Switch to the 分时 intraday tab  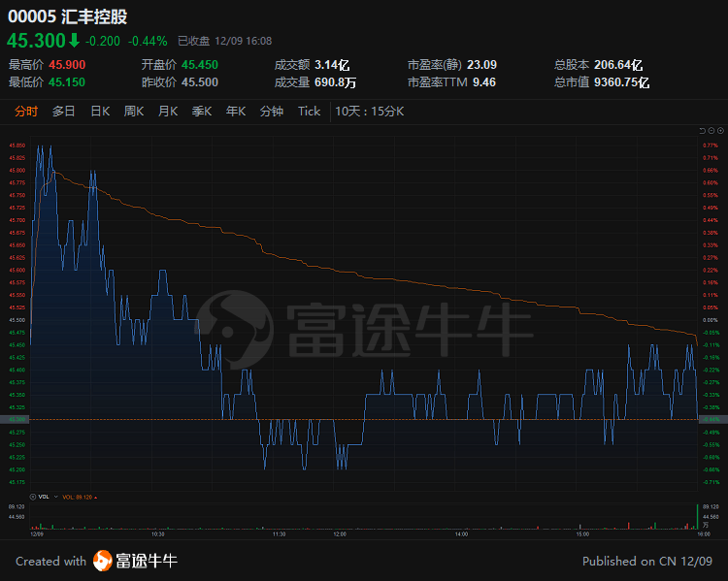point(26,111)
